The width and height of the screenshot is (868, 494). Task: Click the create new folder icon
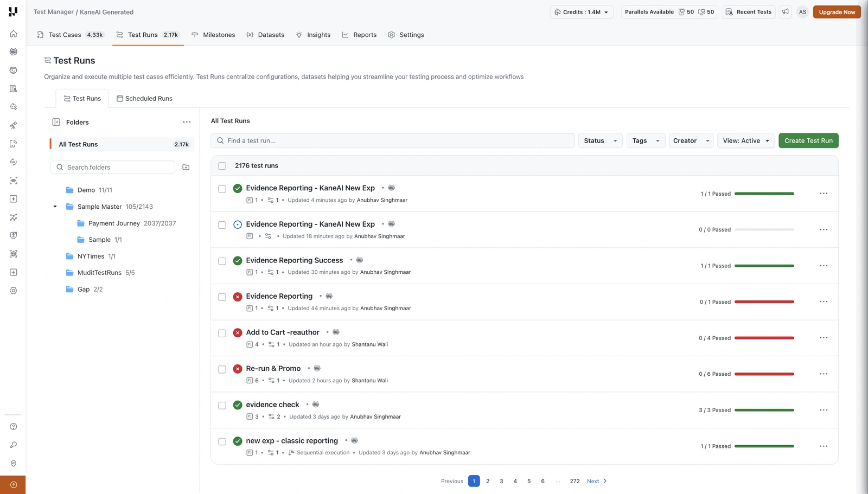[x=186, y=167]
